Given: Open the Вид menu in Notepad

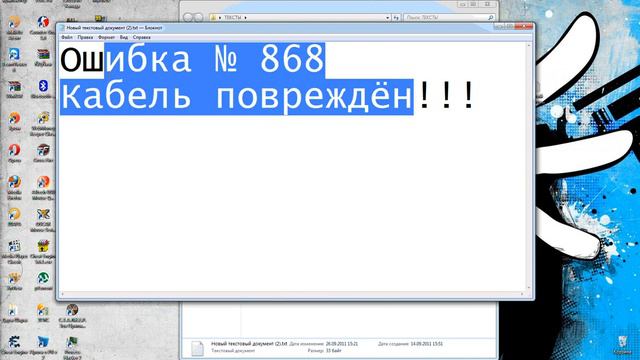Looking at the screenshot, I should (124, 37).
